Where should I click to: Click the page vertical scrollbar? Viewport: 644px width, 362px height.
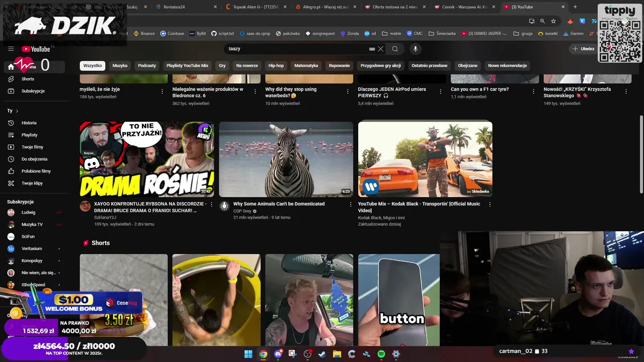tap(641, 153)
